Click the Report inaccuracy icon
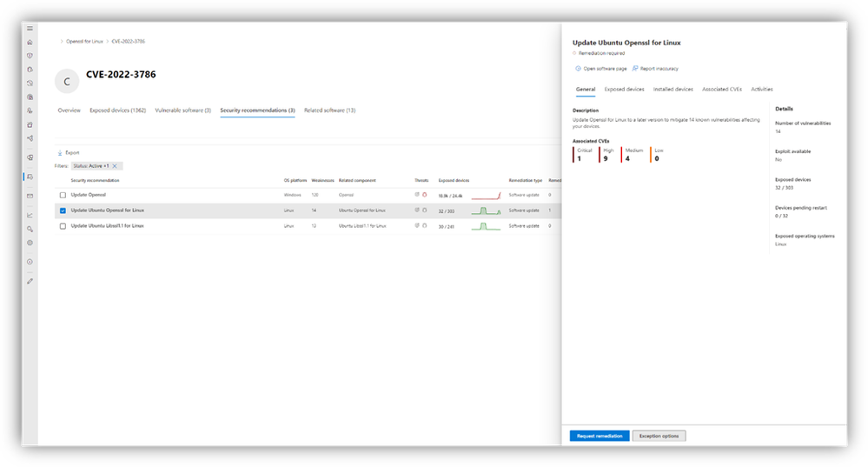 [635, 69]
